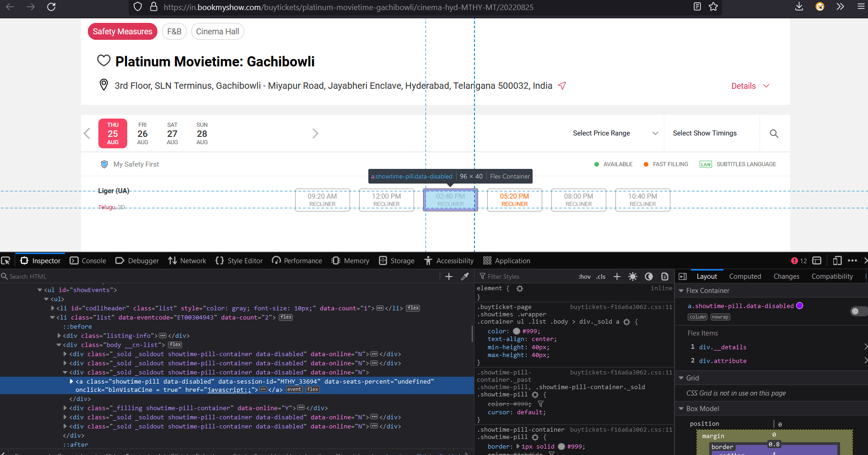868x455 pixels.
Task: Click the showtimes search magnifier icon
Action: 774,133
